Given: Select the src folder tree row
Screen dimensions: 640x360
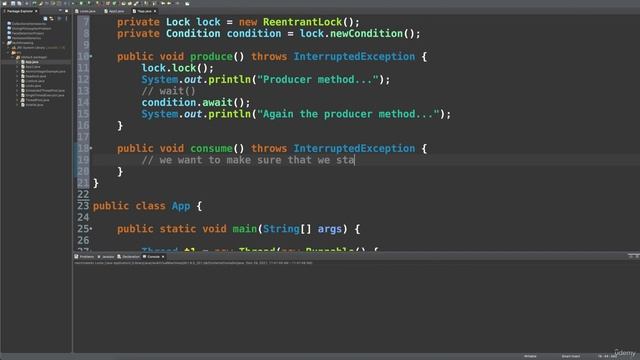Looking at the screenshot, I should coord(16,53).
